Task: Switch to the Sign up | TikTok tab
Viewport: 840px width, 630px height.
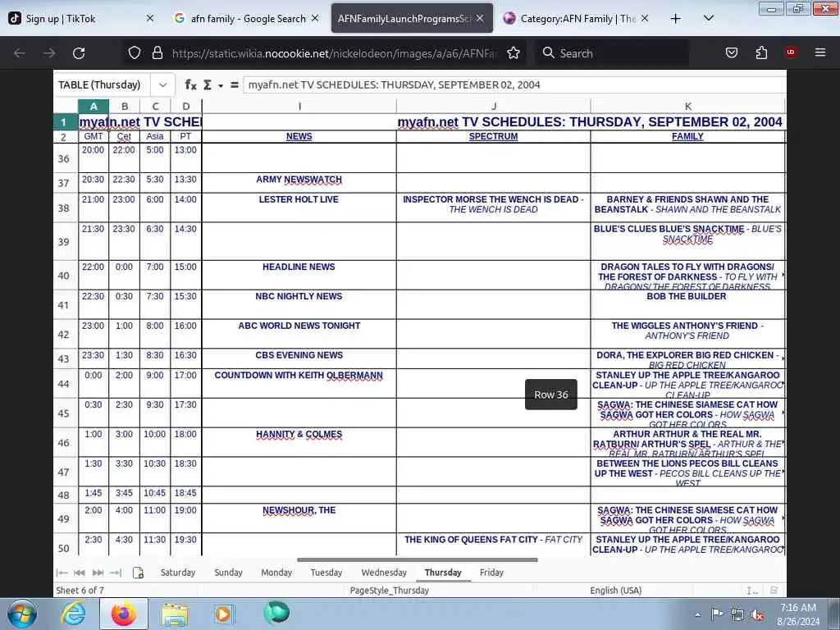Action: [82, 18]
